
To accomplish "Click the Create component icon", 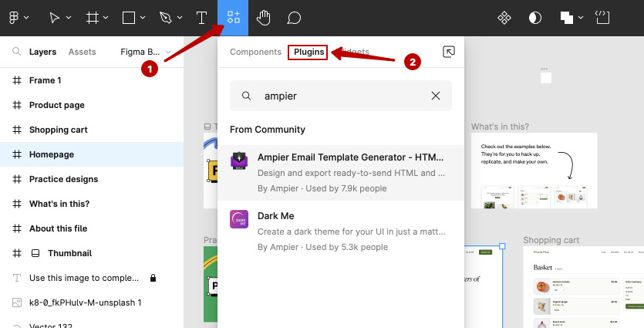I will (x=504, y=18).
